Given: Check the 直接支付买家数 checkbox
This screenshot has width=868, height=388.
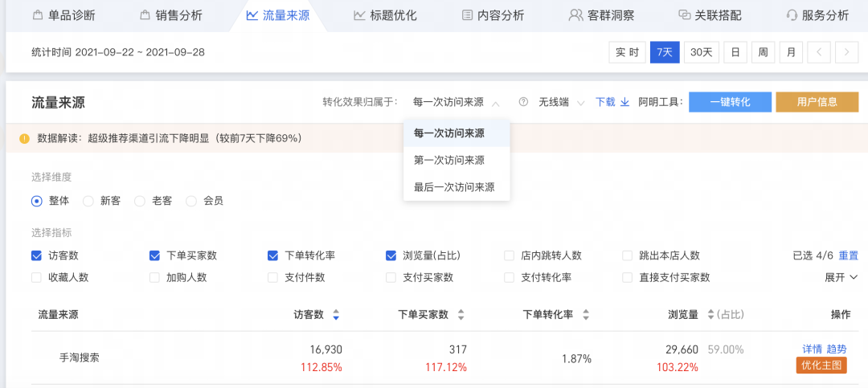Looking at the screenshot, I should point(628,278).
